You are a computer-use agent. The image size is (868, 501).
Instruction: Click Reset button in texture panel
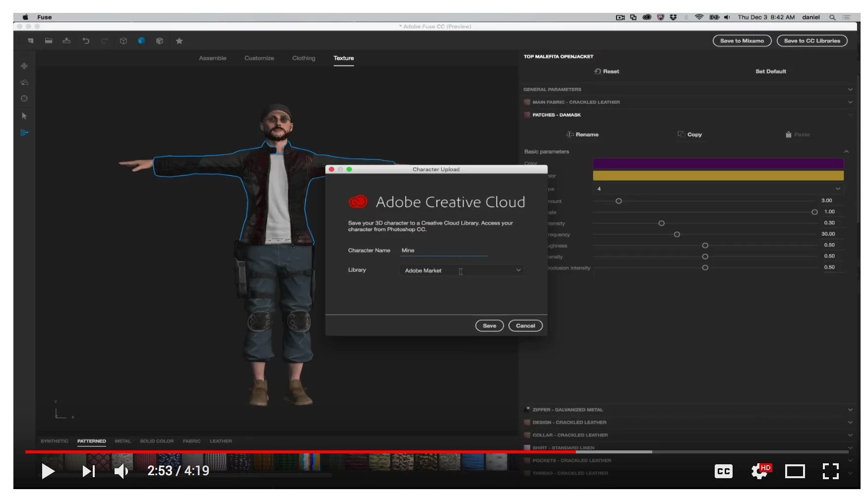click(x=607, y=71)
